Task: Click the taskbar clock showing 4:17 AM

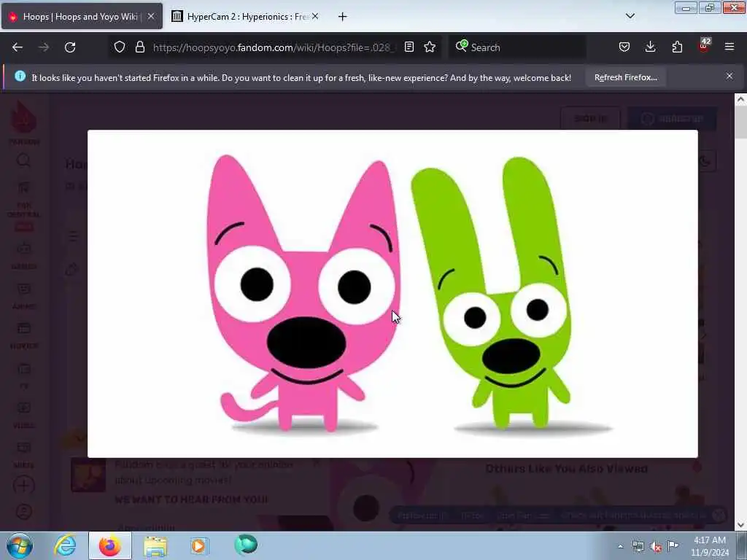Action: (710, 546)
